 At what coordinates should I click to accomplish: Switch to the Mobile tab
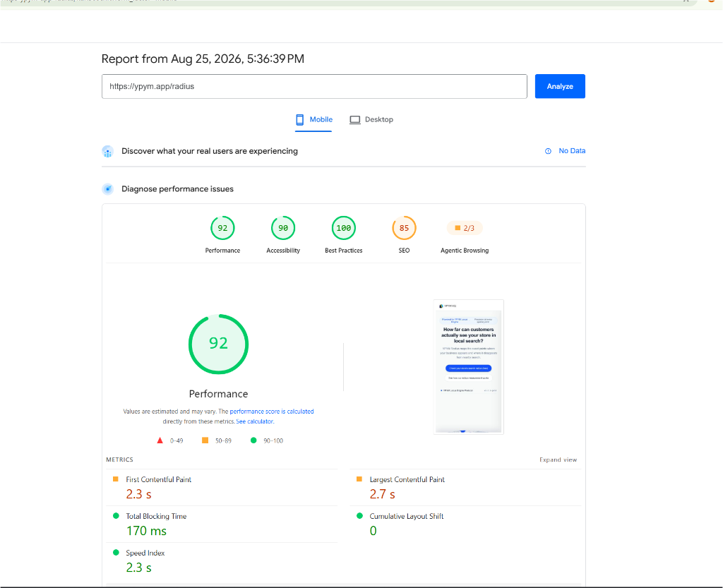pos(313,120)
